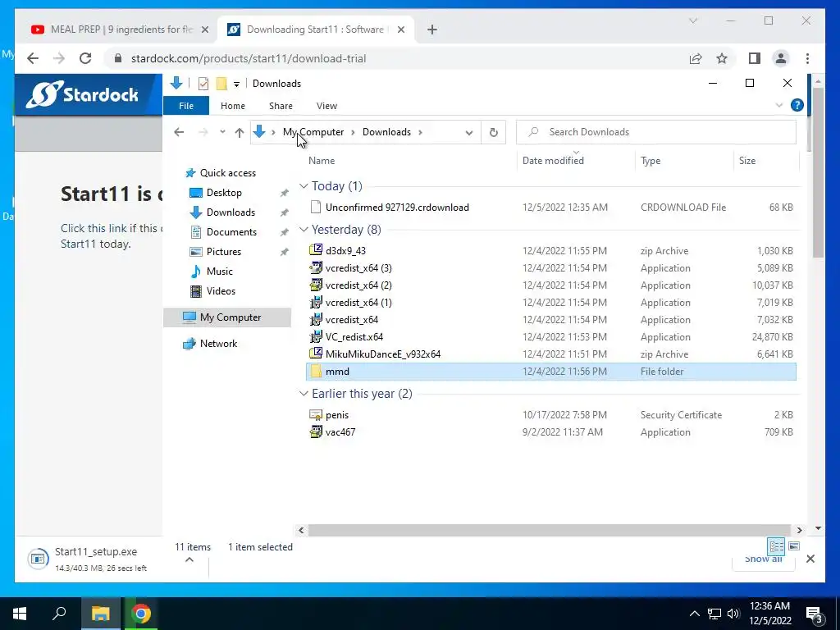The width and height of the screenshot is (840, 630).
Task: Select the mmd folder icon
Action: pos(316,372)
